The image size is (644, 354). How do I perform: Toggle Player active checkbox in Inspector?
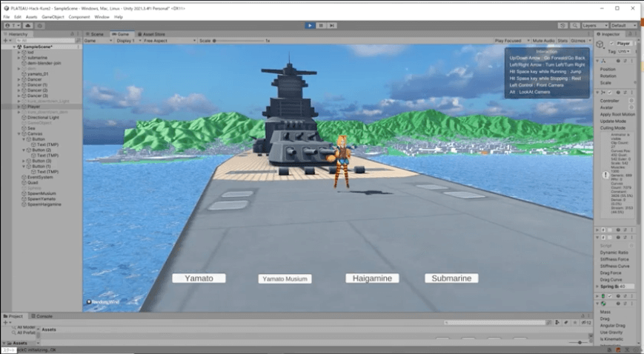pos(612,43)
